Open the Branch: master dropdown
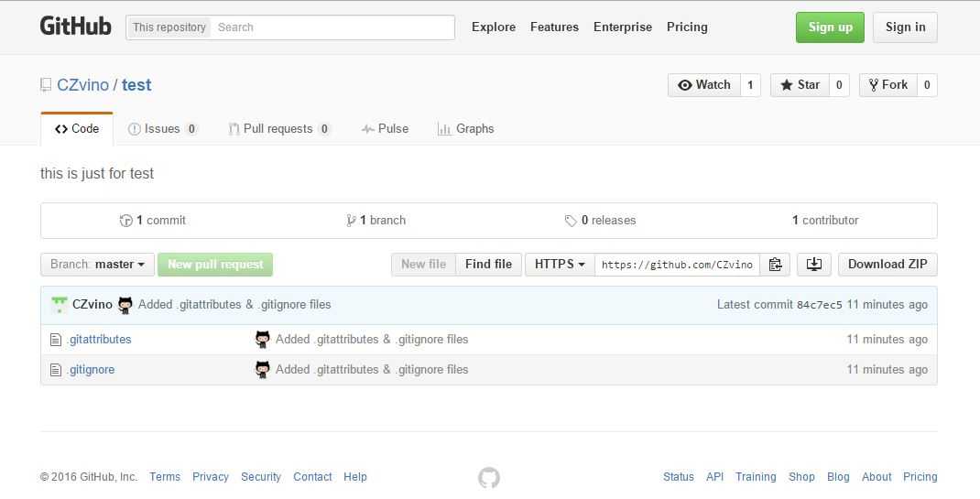Screen dimensions: 980x499 click(97, 265)
